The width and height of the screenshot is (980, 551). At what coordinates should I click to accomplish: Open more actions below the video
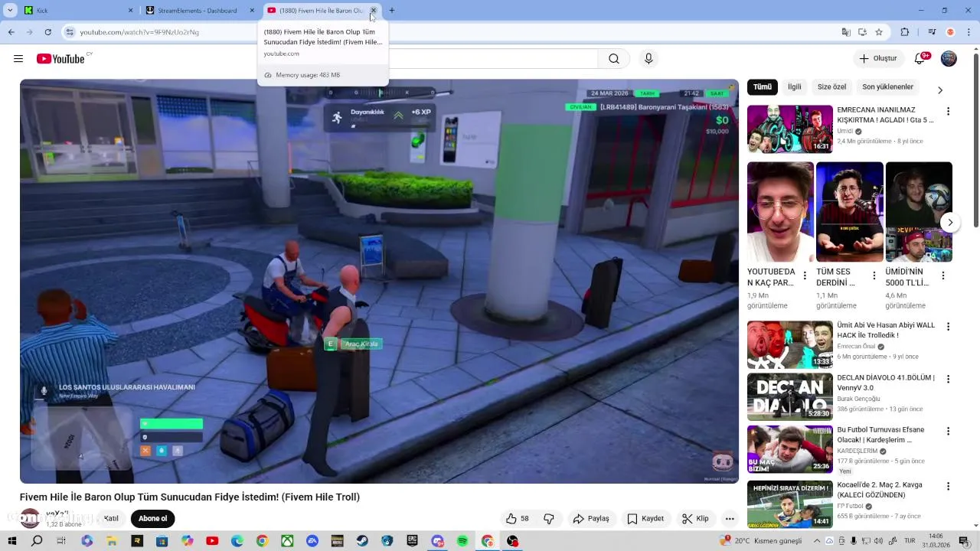point(730,519)
